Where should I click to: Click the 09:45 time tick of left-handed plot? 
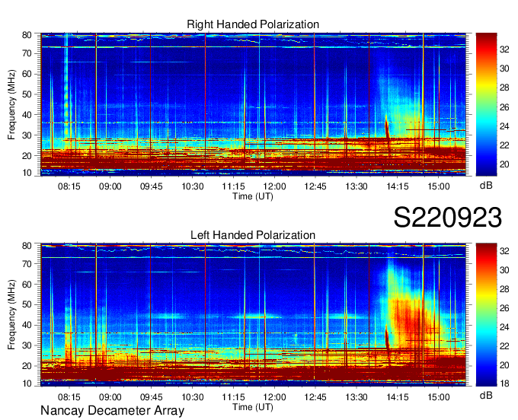click(152, 396)
